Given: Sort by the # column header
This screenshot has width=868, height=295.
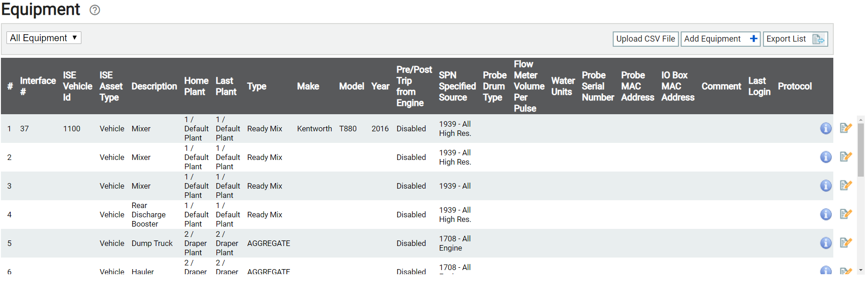Looking at the screenshot, I should [10, 86].
